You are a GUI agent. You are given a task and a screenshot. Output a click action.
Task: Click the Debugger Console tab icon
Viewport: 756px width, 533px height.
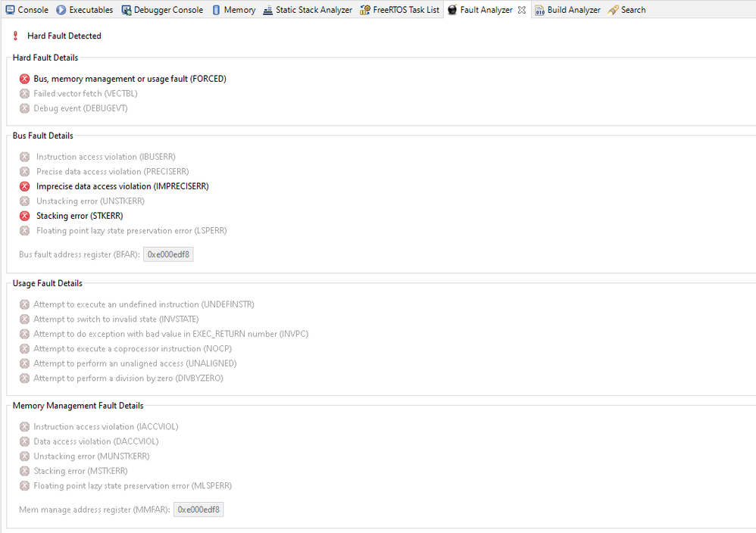[x=126, y=10]
